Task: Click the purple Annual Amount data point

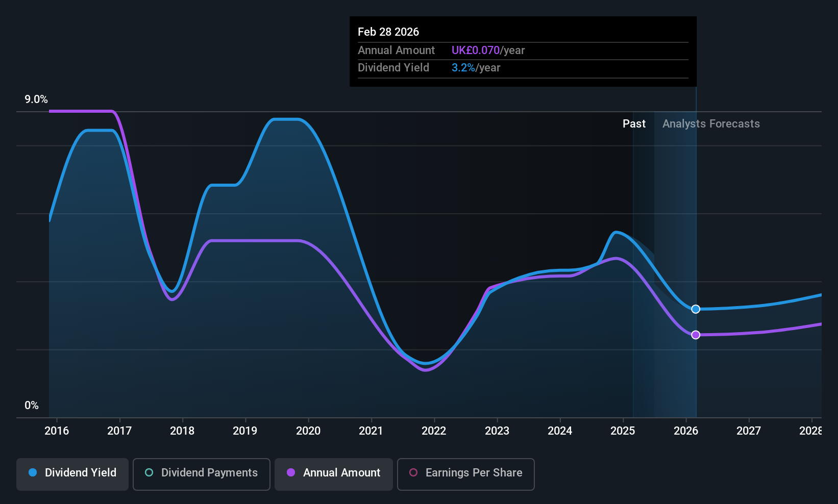Action: (x=696, y=335)
